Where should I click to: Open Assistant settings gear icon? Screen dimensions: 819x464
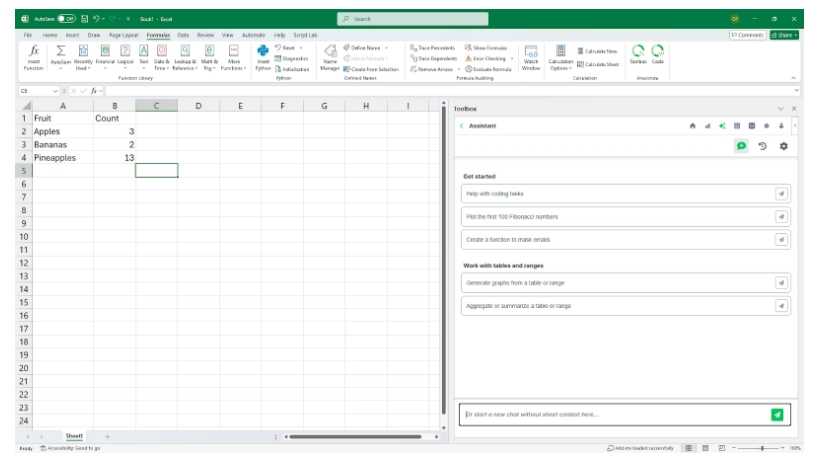(784, 146)
